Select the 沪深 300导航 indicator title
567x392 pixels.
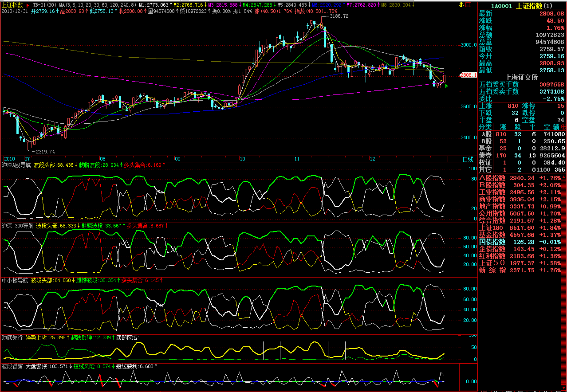point(17,226)
